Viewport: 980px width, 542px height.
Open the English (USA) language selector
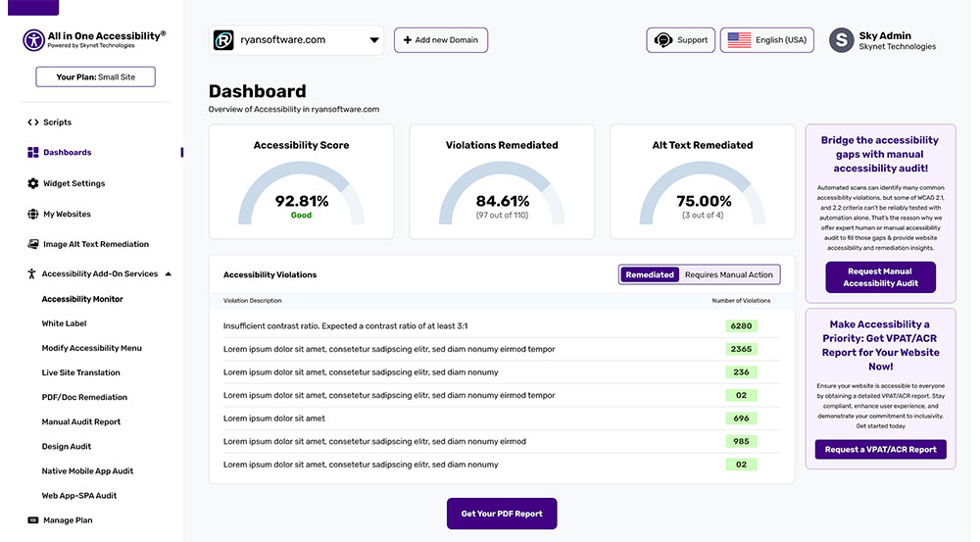pyautogui.click(x=767, y=40)
